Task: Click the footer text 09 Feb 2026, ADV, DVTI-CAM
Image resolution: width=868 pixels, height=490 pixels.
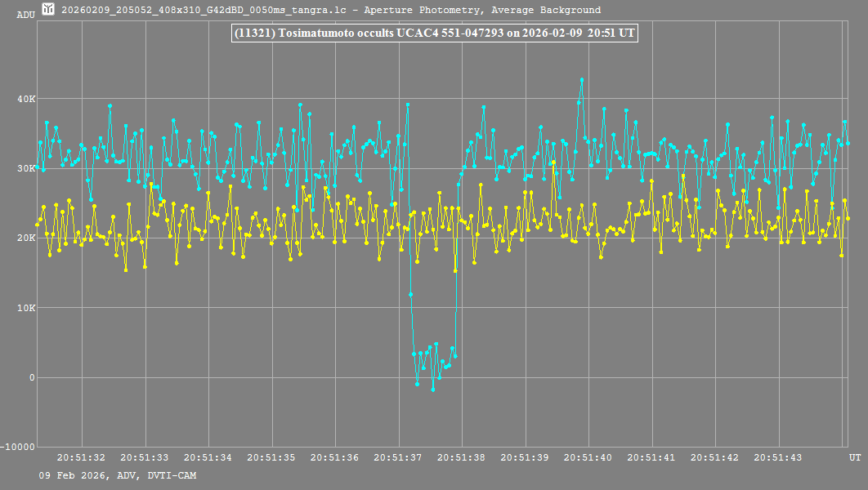Action: (117, 475)
